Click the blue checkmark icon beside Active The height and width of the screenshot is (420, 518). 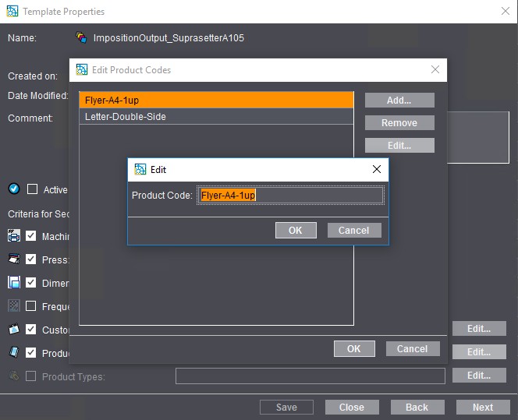coord(14,189)
